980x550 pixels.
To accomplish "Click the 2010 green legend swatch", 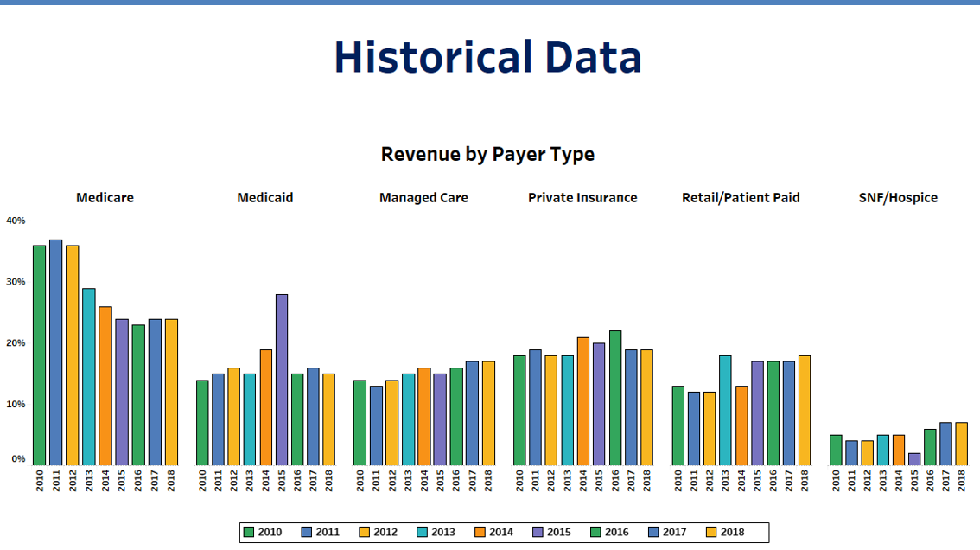I will (248, 532).
